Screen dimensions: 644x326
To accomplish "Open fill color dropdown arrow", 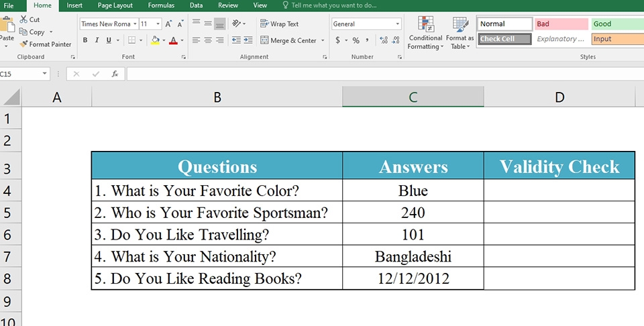I will pos(164,40).
